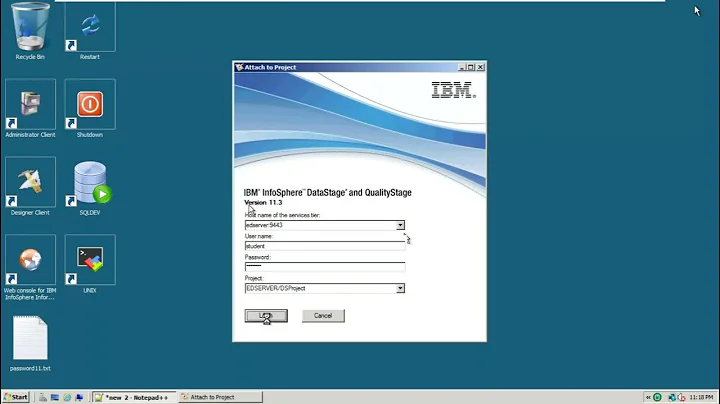
Task: Select the Designer Client shortcut icon
Action: (30, 182)
